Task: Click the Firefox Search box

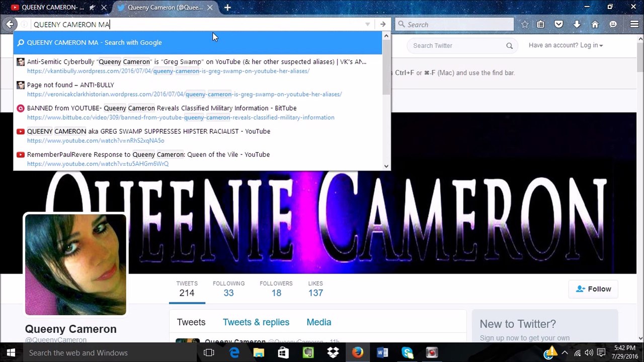Action: (454, 24)
